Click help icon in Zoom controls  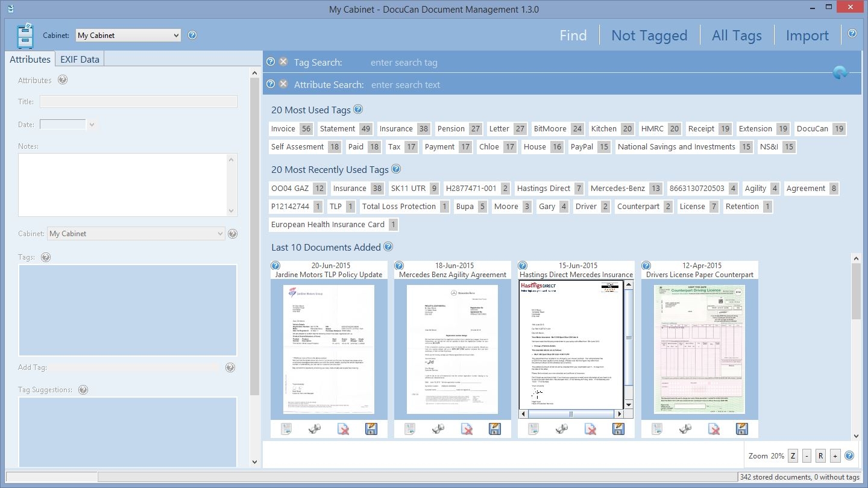[x=850, y=455]
